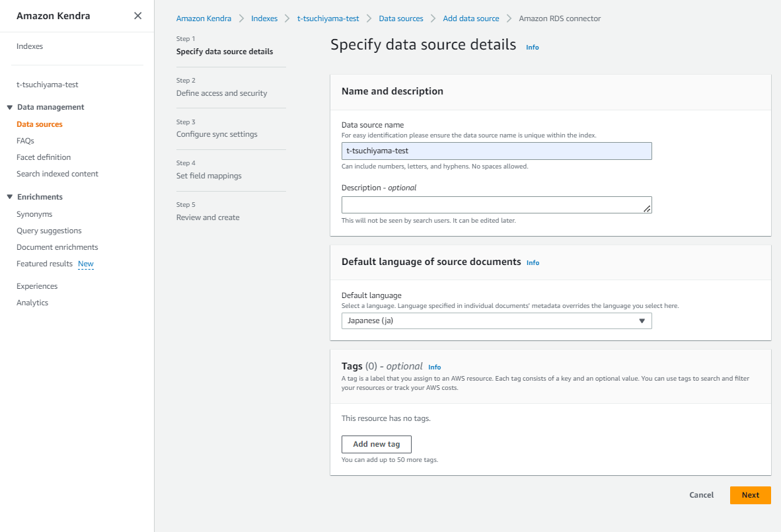Click Info link beside page title
Viewport: 781px width, 532px height.
532,48
